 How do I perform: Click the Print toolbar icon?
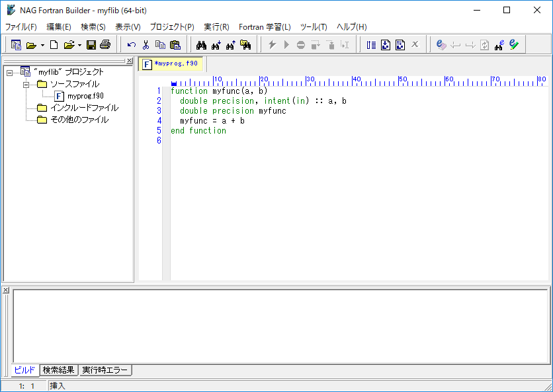105,45
